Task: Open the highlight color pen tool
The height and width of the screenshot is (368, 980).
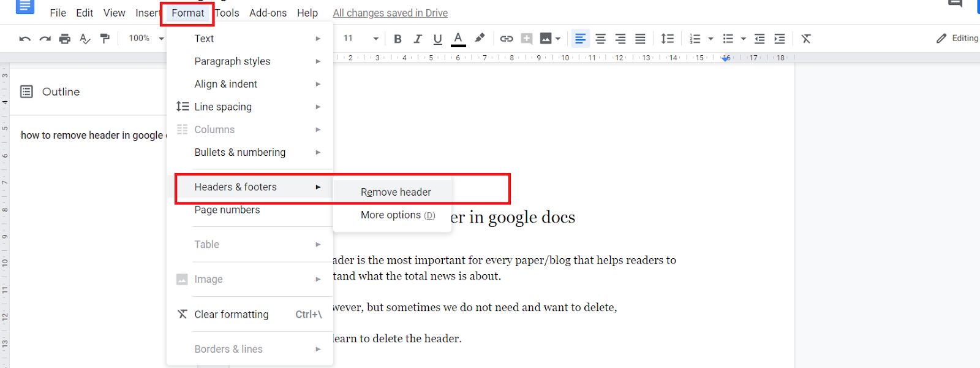Action: [x=480, y=38]
